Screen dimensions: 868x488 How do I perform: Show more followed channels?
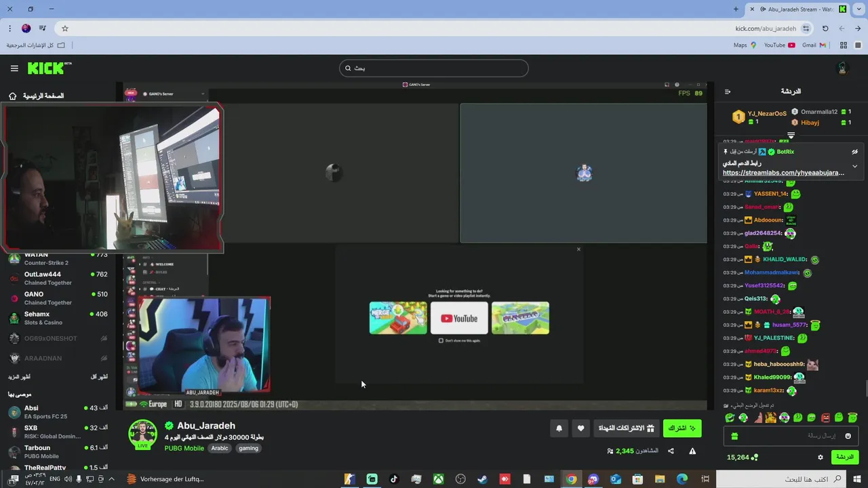point(19,377)
